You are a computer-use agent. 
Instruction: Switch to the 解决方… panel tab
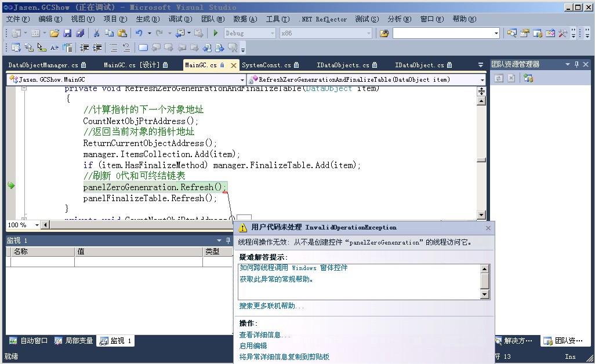tap(514, 341)
